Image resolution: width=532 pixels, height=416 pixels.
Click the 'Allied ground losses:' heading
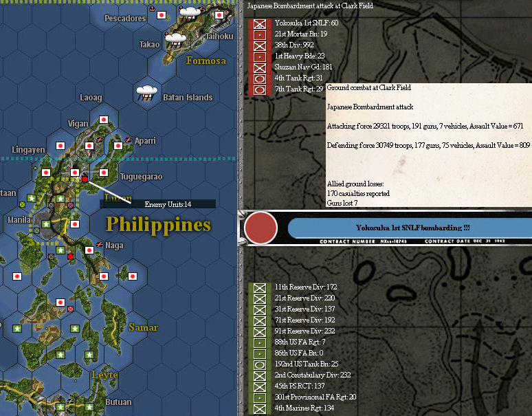(x=355, y=184)
